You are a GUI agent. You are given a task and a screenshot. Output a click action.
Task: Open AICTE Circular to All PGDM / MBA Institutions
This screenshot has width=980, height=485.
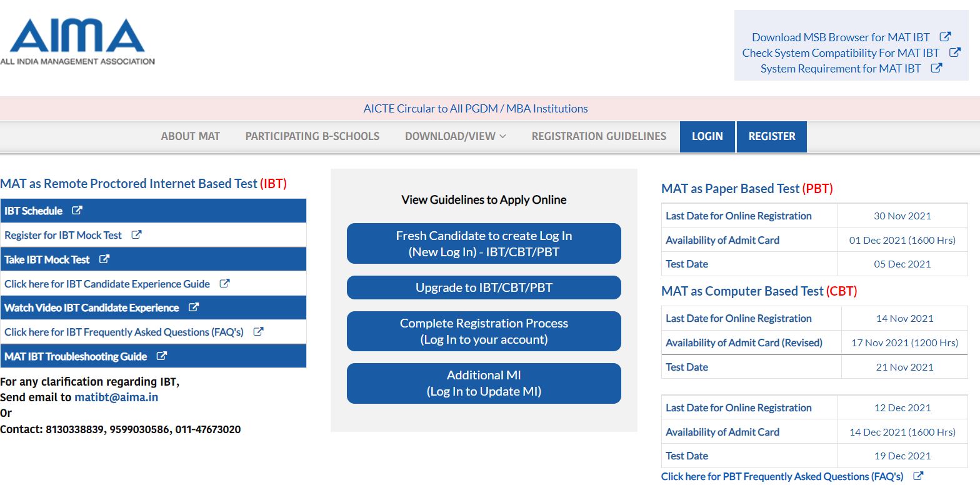click(x=476, y=109)
